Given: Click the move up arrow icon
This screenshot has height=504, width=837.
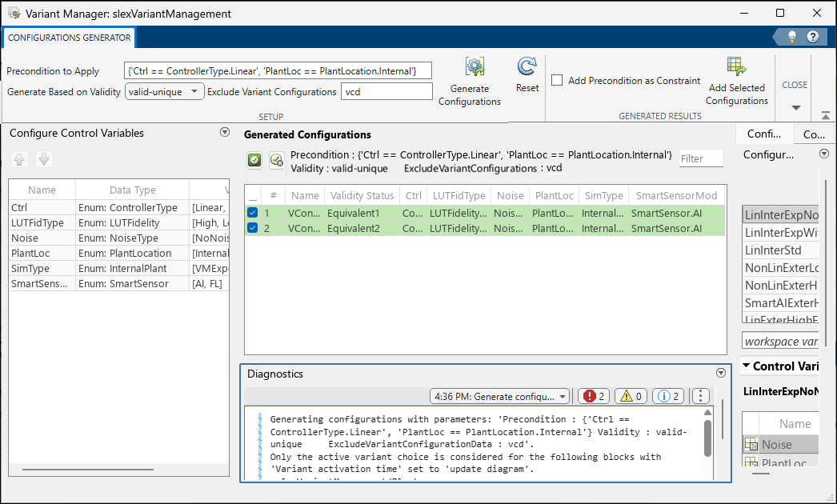Looking at the screenshot, I should click(19, 159).
